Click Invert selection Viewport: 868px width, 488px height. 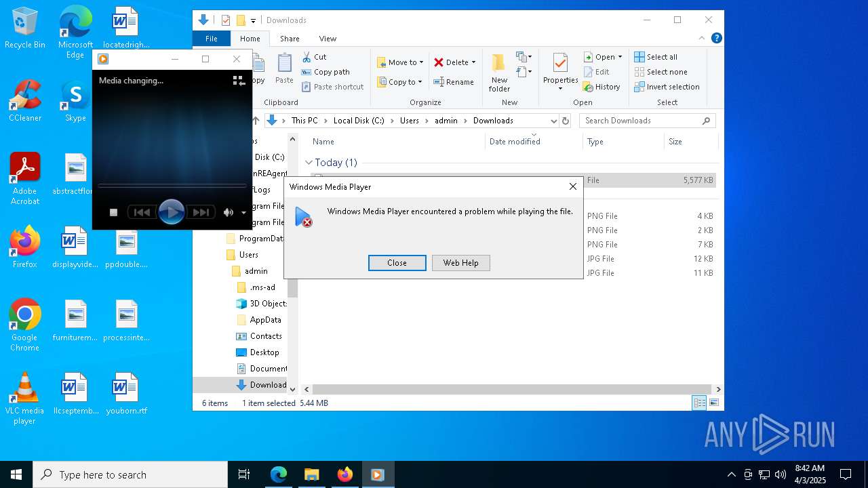point(667,87)
